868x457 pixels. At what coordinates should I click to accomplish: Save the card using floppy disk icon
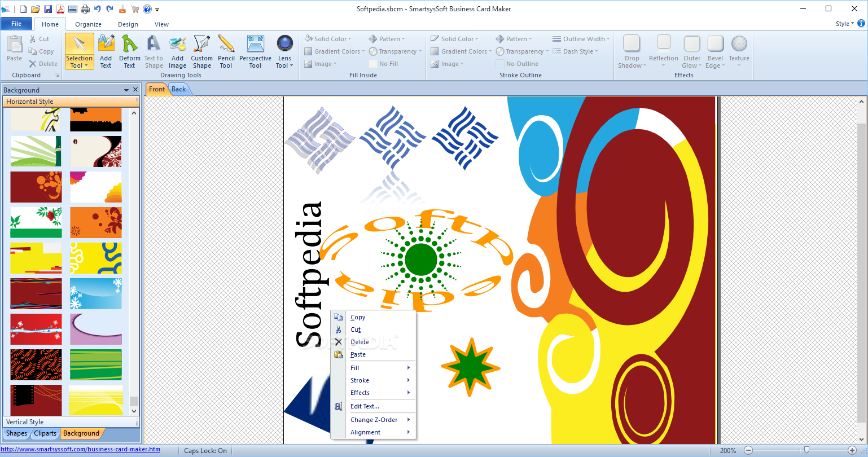(x=48, y=9)
